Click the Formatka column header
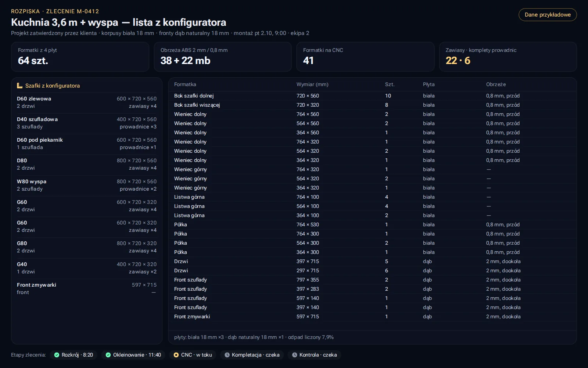The width and height of the screenshot is (588, 368). pos(185,84)
